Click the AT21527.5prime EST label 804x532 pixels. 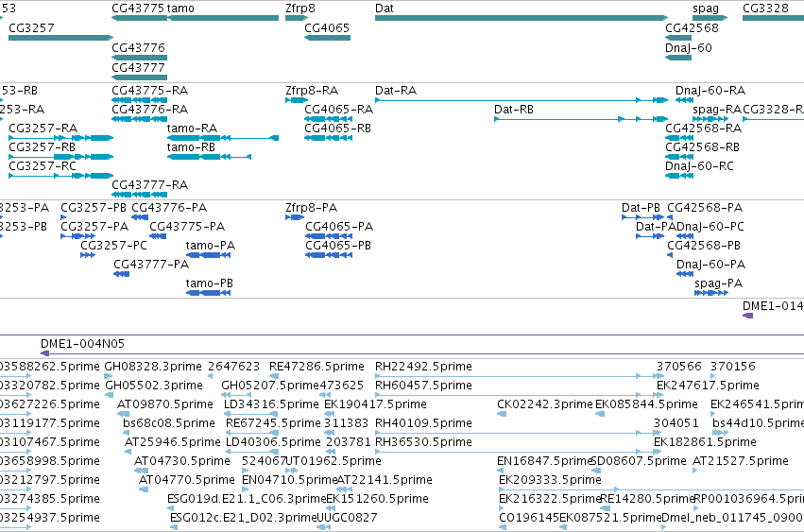point(741,461)
